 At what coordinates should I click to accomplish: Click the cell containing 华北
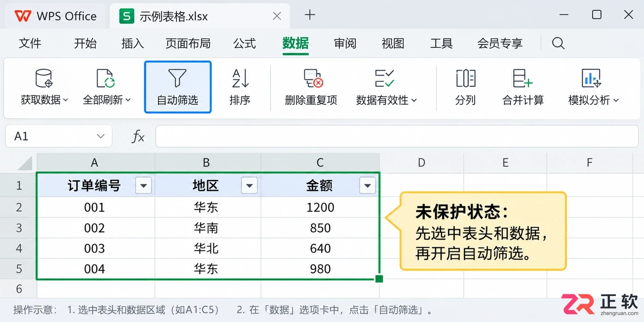pos(208,249)
